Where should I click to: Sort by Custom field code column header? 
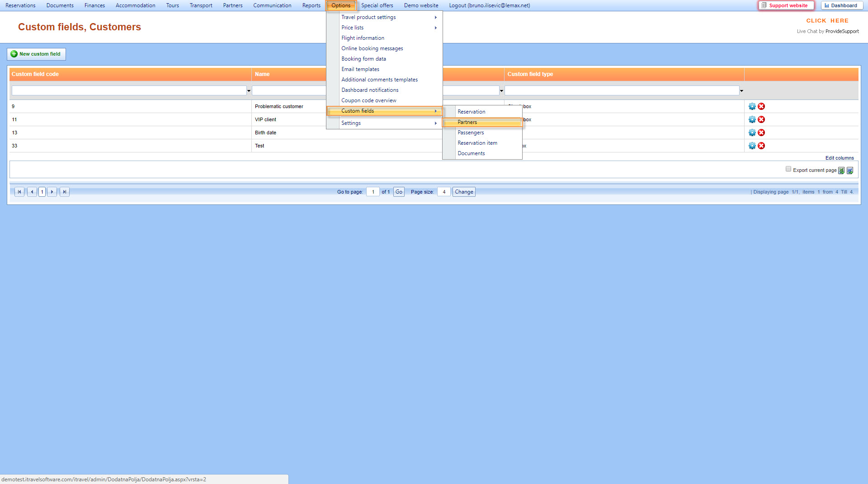click(35, 74)
